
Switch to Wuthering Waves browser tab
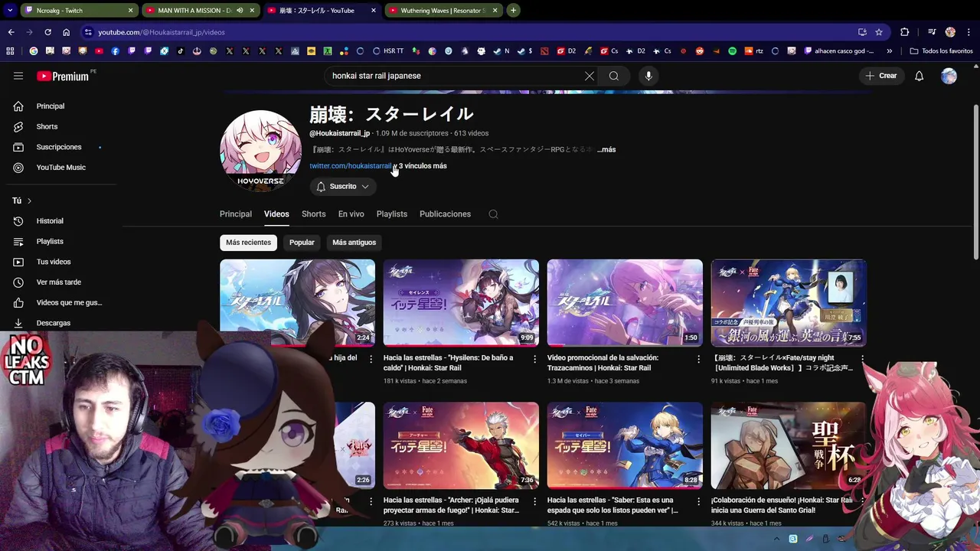443,11
